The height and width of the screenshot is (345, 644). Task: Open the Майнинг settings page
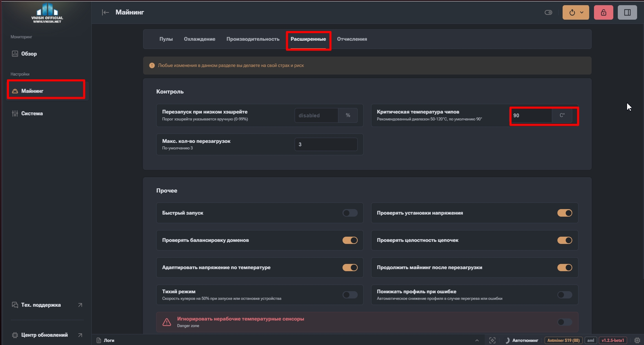[47, 91]
